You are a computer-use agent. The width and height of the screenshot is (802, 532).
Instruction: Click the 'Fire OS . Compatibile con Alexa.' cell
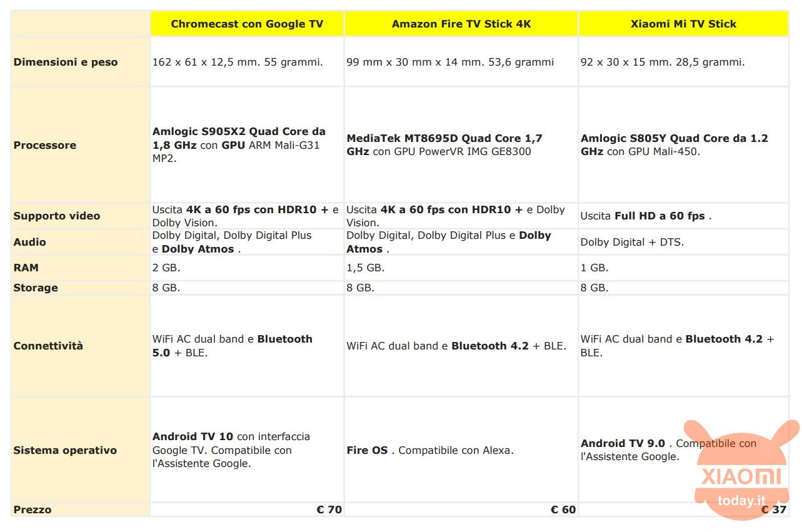coord(461,450)
